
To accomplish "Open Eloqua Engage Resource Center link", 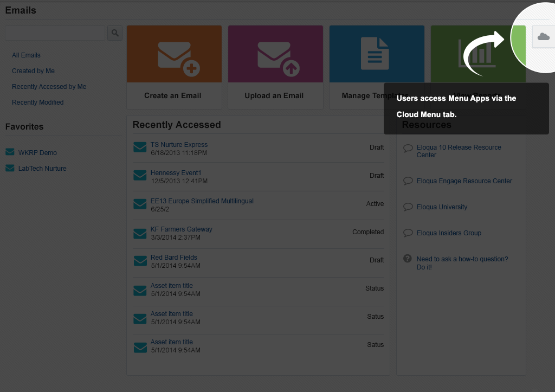I will click(x=464, y=181).
